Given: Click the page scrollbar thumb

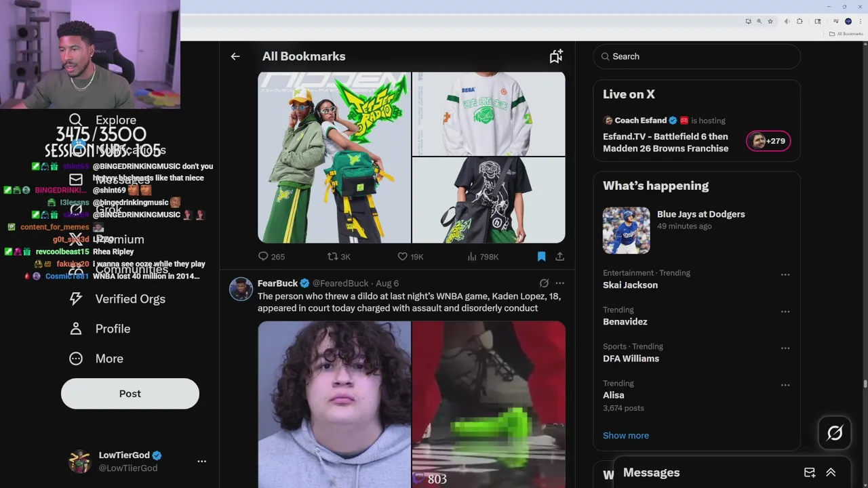Looking at the screenshot, I should coord(865,384).
